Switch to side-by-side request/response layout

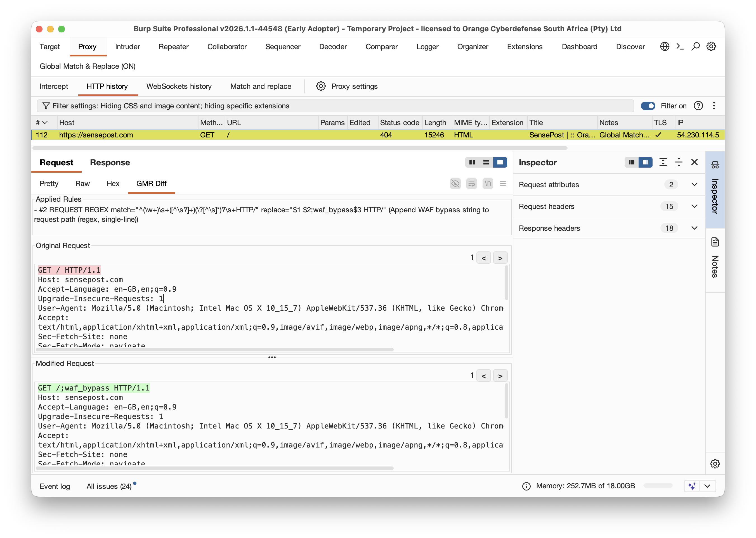pyautogui.click(x=472, y=162)
